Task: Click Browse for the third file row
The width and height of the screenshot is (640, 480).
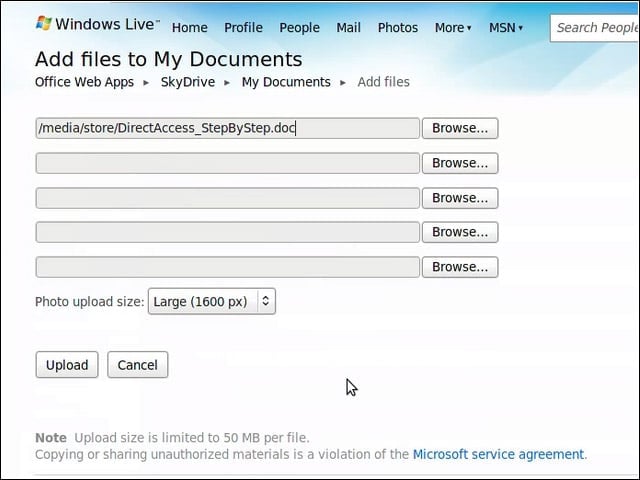Action: pyautogui.click(x=460, y=198)
